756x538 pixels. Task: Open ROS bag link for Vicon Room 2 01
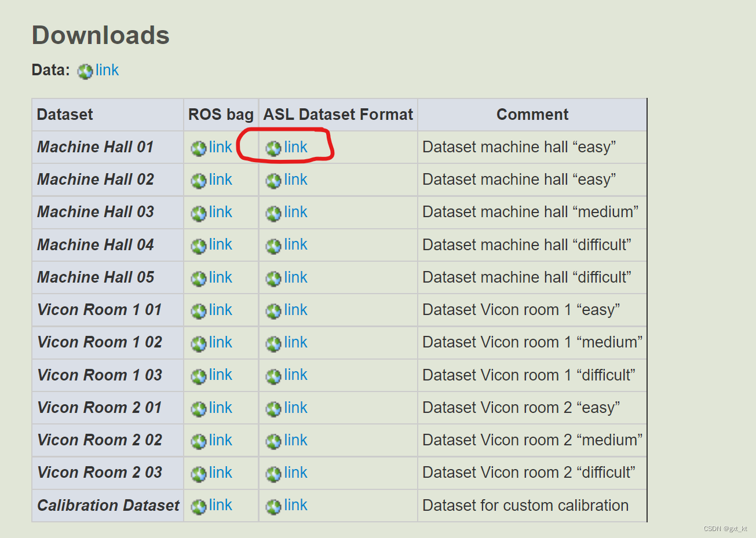click(x=221, y=408)
